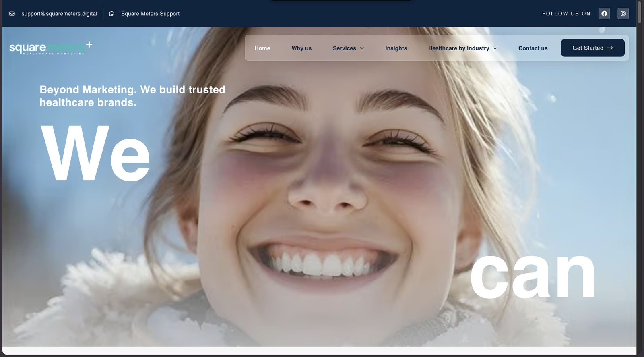Click the WhatsApp support icon

pyautogui.click(x=111, y=13)
